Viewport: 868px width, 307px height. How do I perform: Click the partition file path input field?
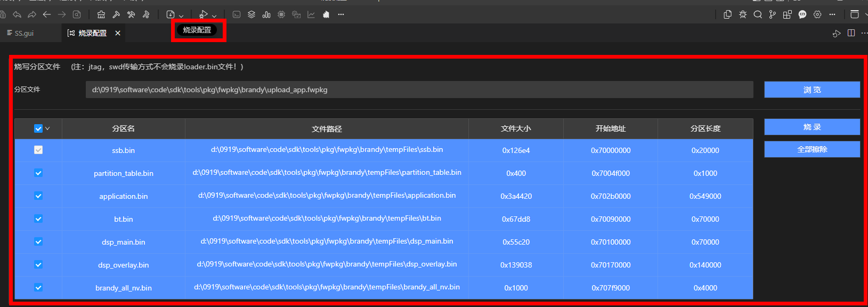419,90
